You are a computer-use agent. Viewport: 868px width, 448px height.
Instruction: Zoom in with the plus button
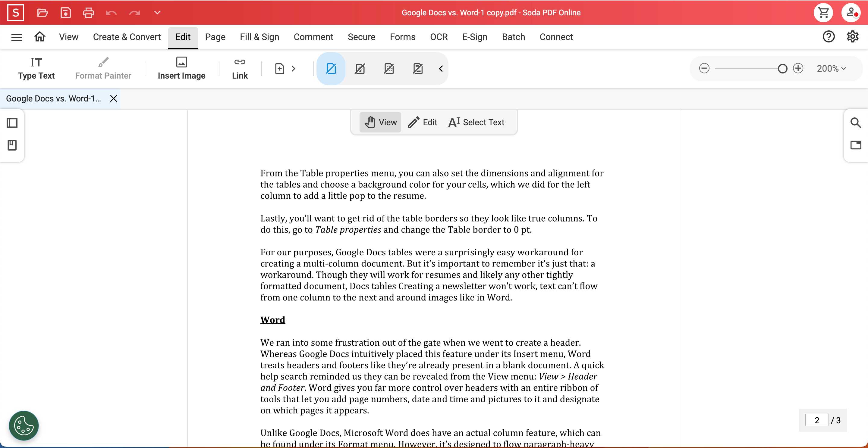tap(798, 68)
